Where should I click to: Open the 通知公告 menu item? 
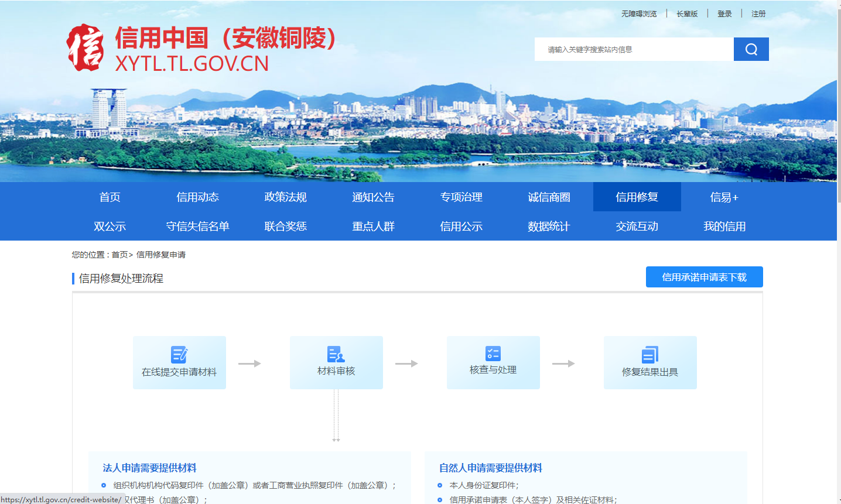374,197
